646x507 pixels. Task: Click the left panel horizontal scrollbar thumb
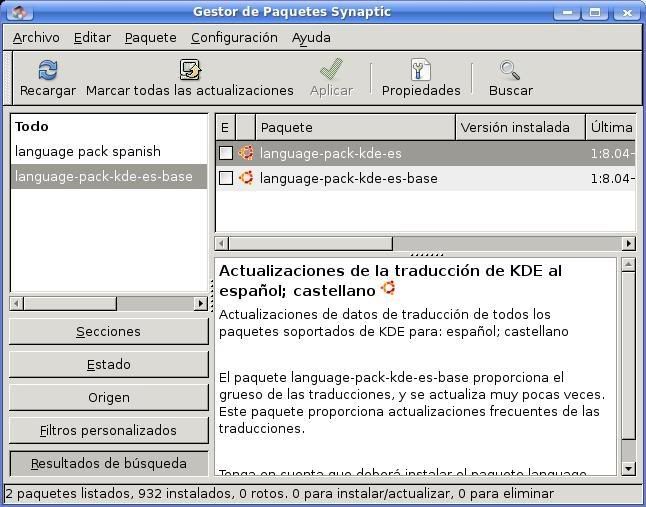[70, 304]
